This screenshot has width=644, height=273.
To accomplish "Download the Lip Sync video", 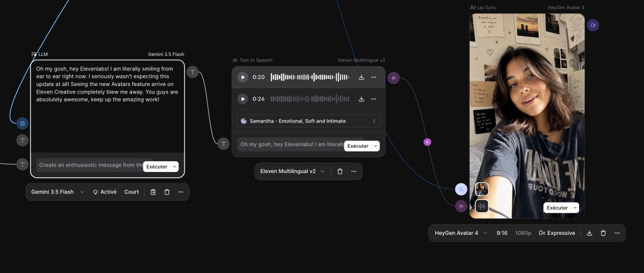I will [x=589, y=233].
